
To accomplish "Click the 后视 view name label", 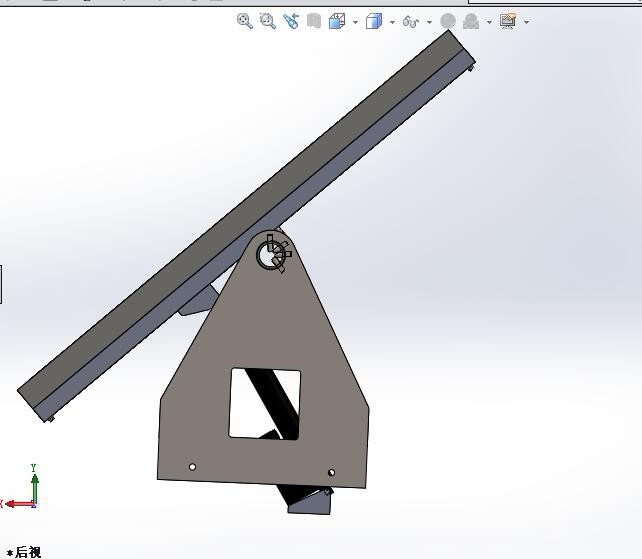I will (x=28, y=552).
